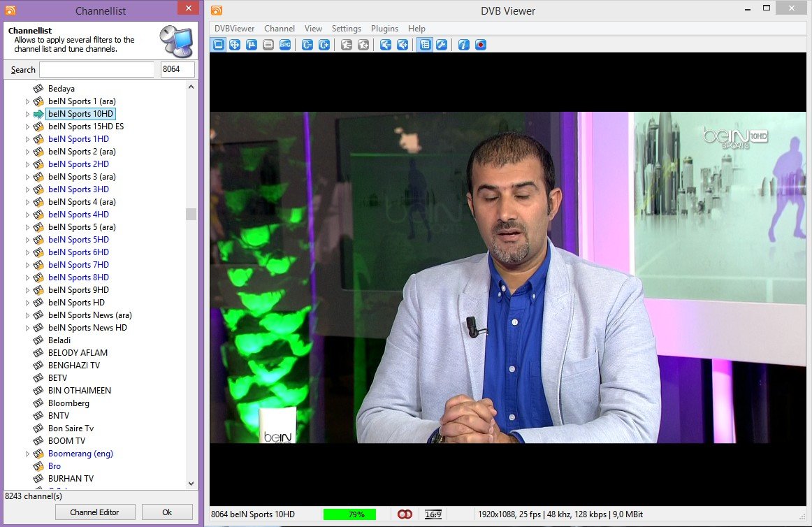Expand the Boomerang (eng) channel node
812x527 pixels.
coord(27,454)
